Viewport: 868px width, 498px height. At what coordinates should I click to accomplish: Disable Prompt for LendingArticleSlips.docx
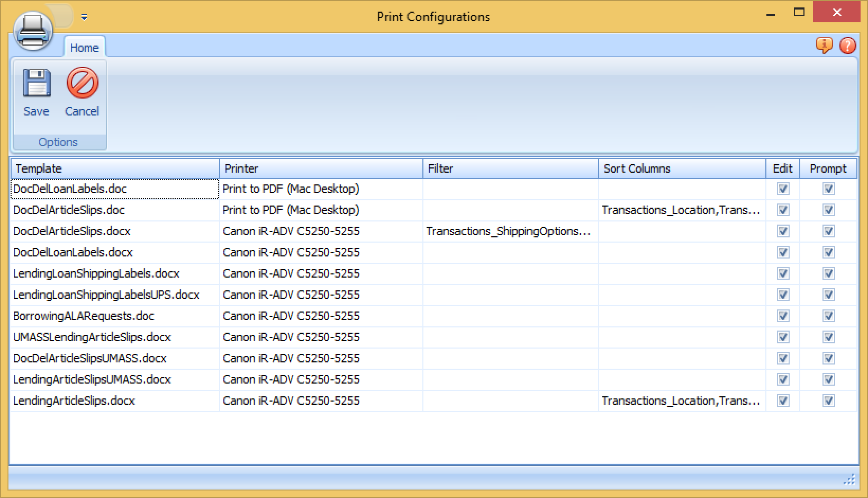(x=828, y=401)
